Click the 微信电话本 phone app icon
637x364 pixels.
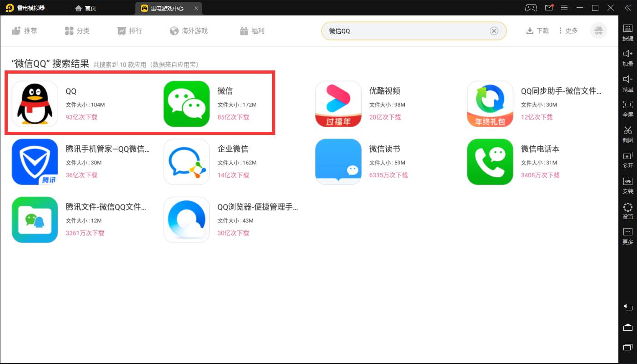(x=490, y=162)
